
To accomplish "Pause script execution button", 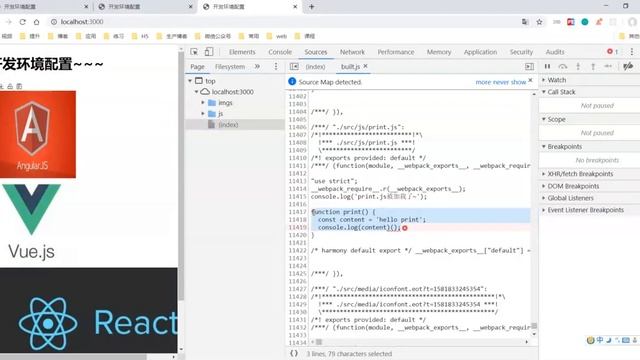I will point(547,66).
